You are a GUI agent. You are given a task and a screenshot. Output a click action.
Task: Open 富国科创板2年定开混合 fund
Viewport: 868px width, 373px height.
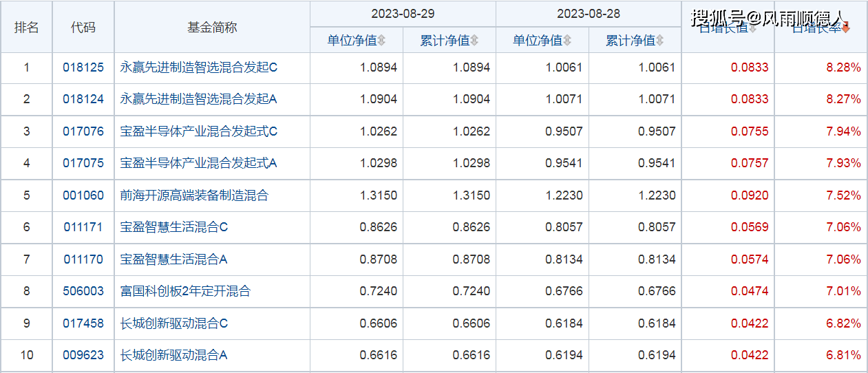[185, 291]
